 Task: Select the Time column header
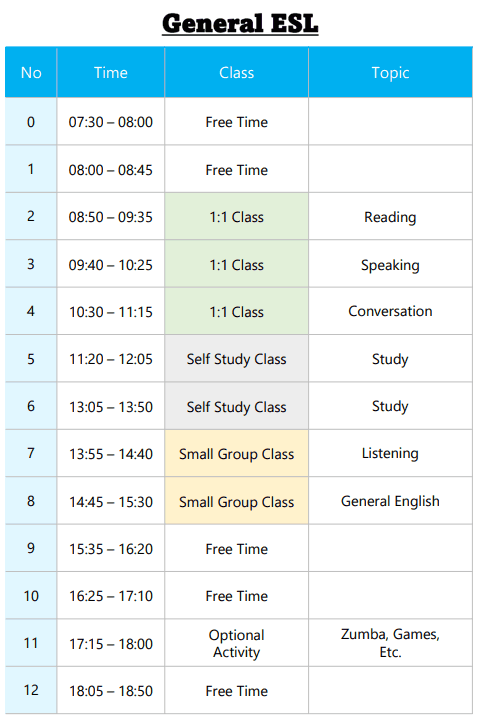(111, 73)
